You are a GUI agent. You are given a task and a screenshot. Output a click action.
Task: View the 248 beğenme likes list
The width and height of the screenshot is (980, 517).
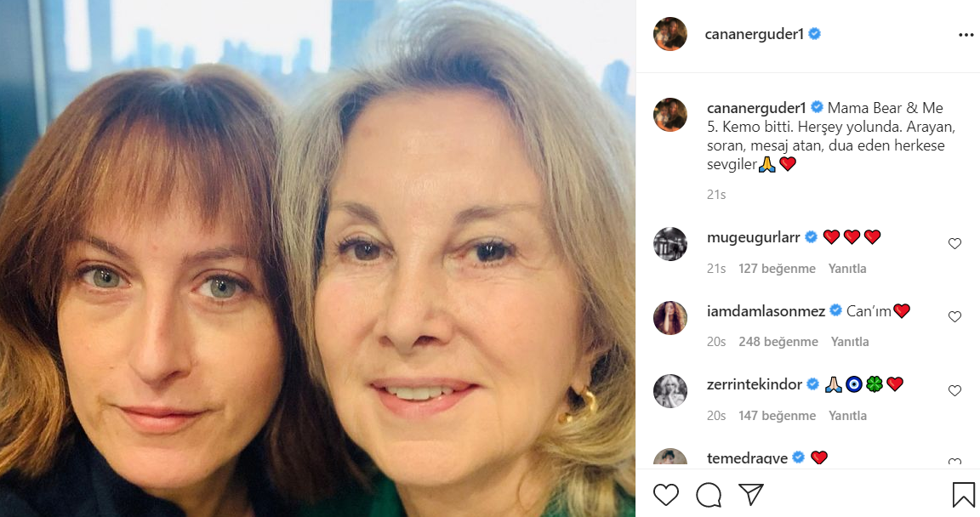(x=778, y=342)
